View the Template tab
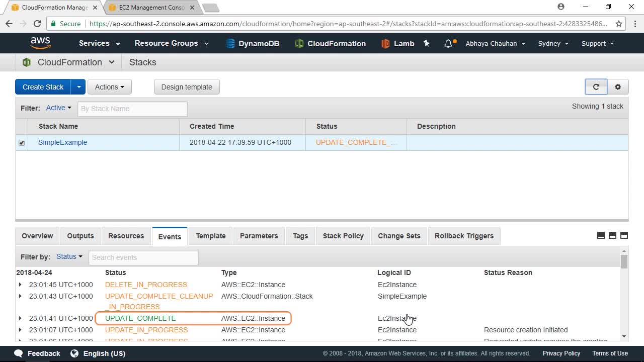This screenshot has width=644, height=362. coord(211,236)
